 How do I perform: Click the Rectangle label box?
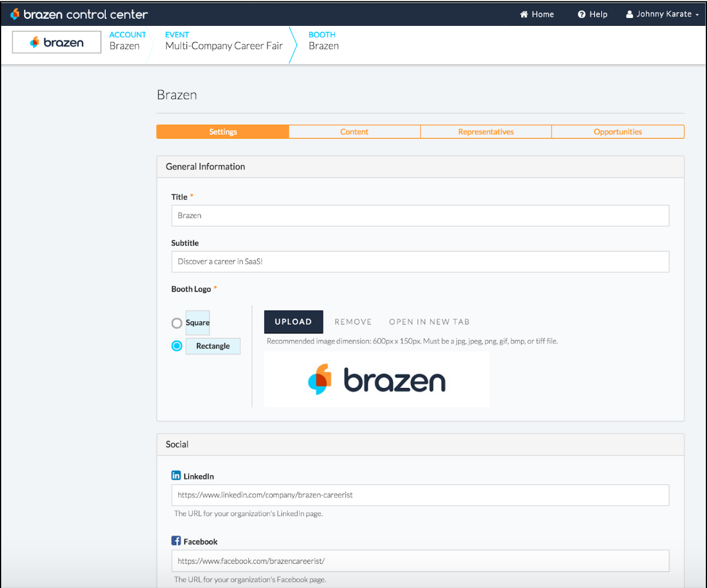[x=213, y=346]
